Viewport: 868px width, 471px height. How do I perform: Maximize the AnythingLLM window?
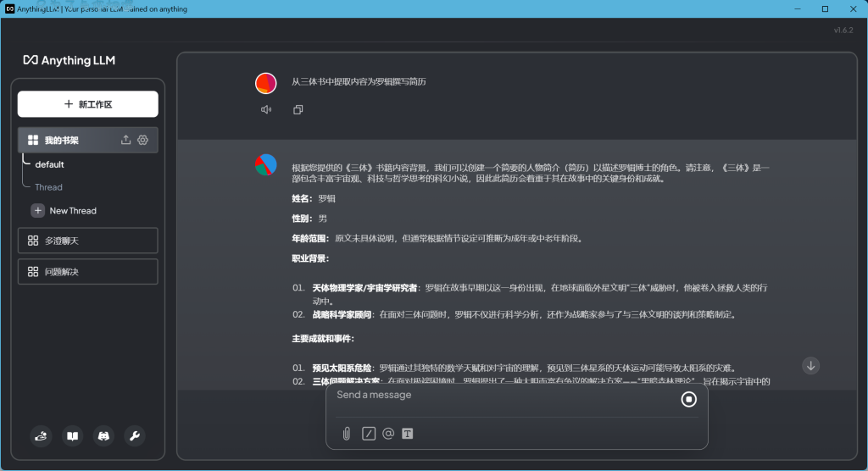click(x=825, y=8)
